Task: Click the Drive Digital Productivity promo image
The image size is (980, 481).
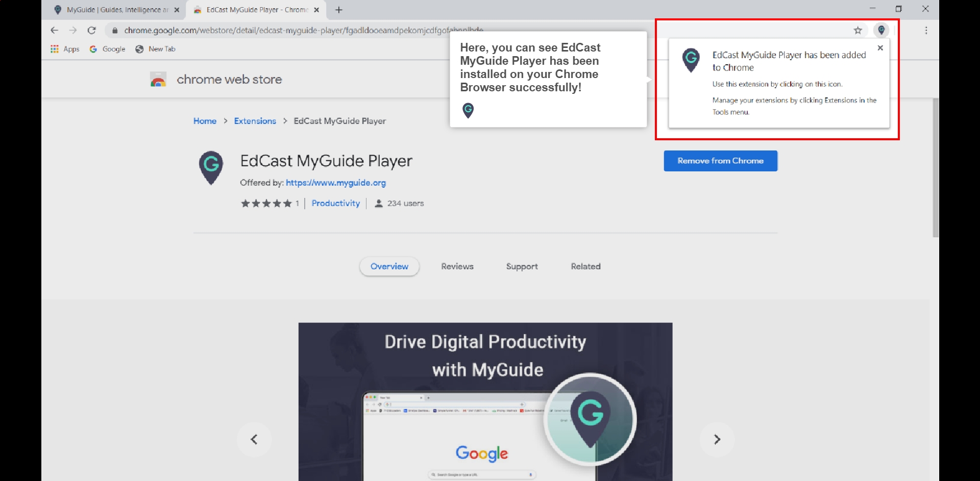Action: (x=485, y=402)
